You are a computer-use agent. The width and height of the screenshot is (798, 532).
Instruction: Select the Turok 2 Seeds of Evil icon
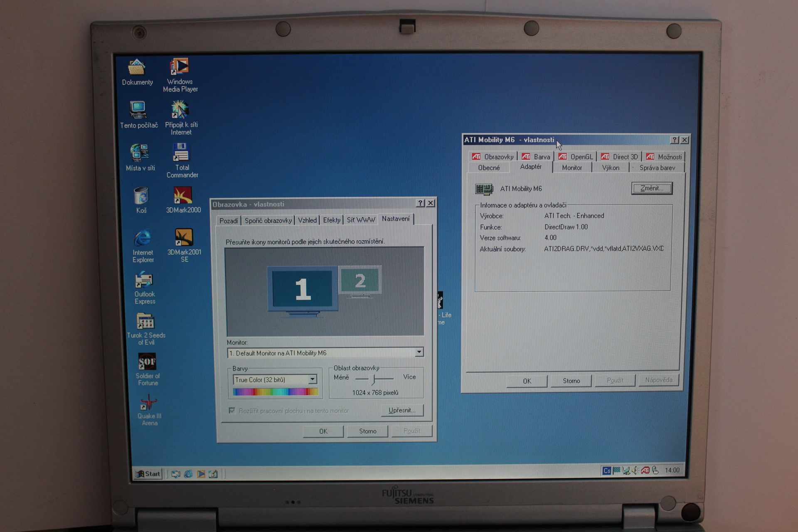click(x=146, y=329)
